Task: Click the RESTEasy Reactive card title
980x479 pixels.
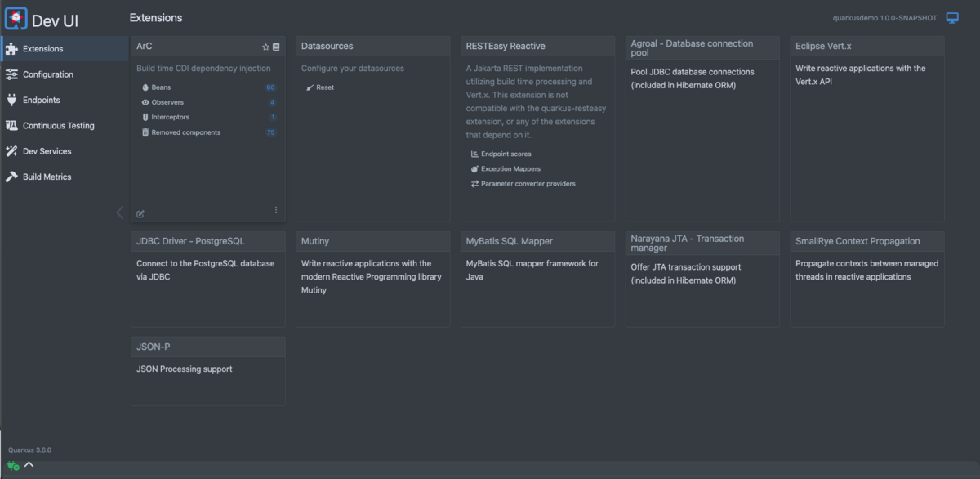Action: [506, 47]
